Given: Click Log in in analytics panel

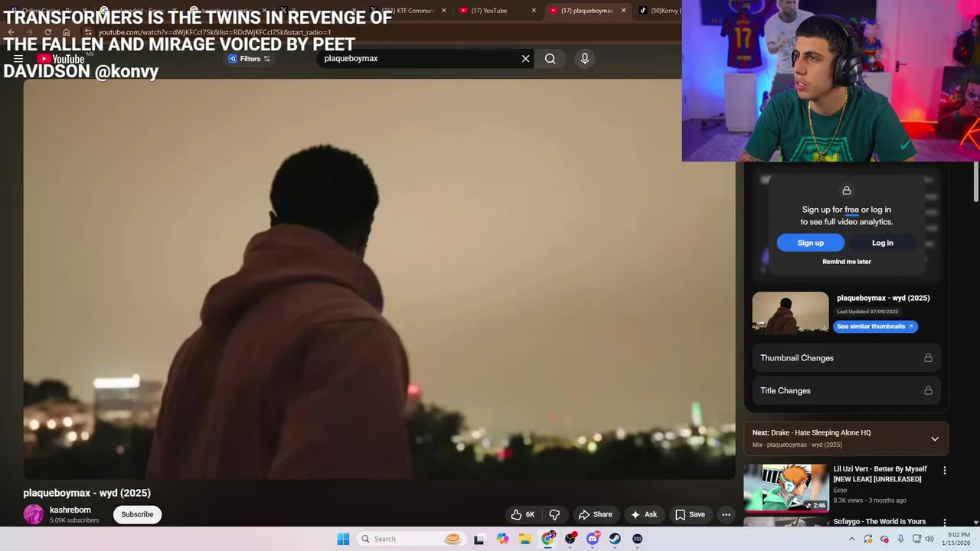Looking at the screenshot, I should 882,243.
